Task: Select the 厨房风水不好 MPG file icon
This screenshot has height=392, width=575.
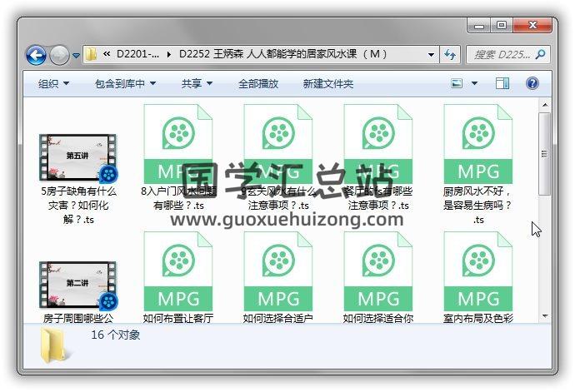Action: pos(478,144)
